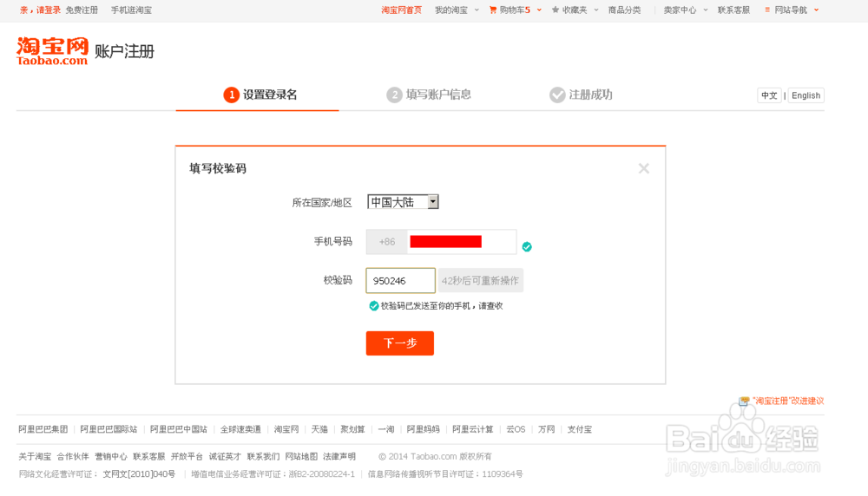Expand 卖家中心 dropdown arrow
Viewport: 868px width, 496px height.
(x=705, y=10)
